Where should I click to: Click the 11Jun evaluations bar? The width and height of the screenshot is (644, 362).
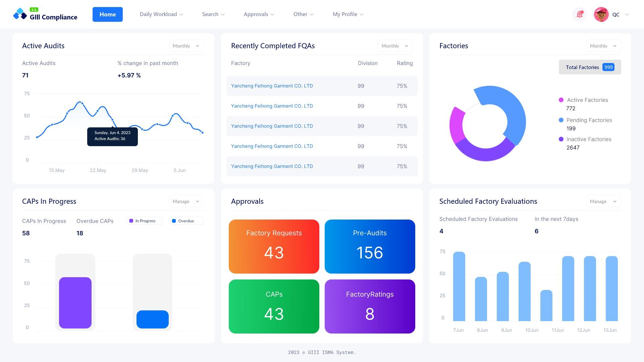pos(546,306)
